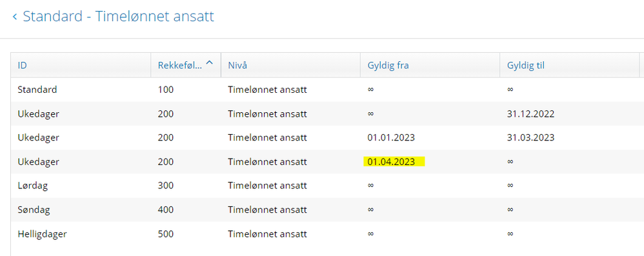Click Gyldig til value 31.03.2023
Screen dimensions: 644x256
530,137
